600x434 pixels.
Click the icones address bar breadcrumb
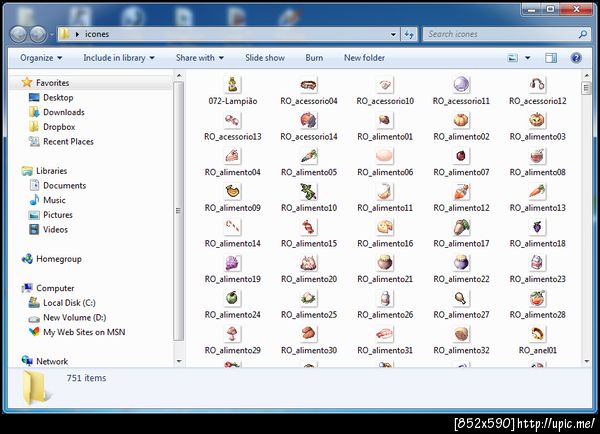point(97,34)
